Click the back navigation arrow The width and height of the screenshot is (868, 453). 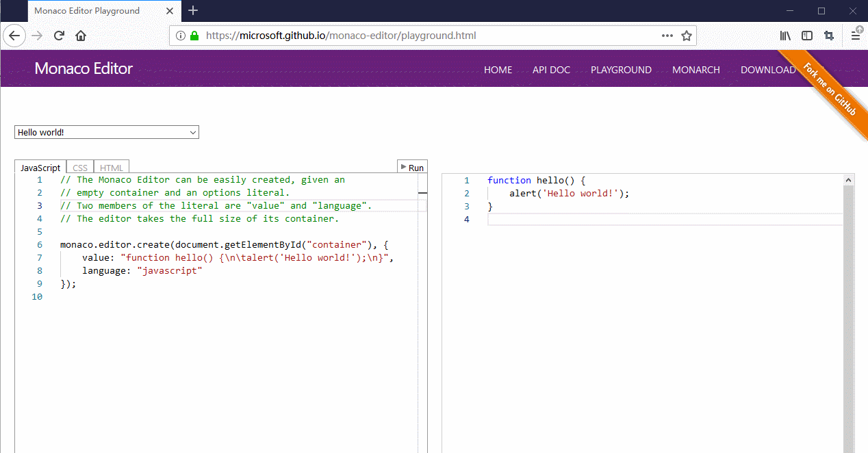point(14,36)
